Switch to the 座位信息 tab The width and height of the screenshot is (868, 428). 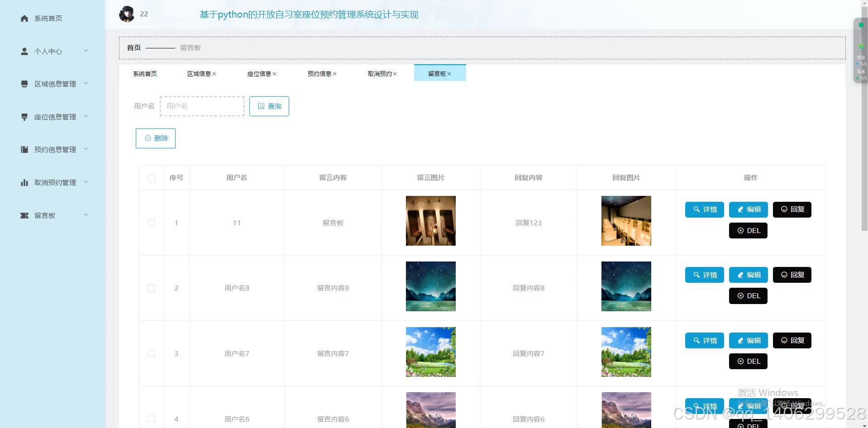tap(259, 74)
